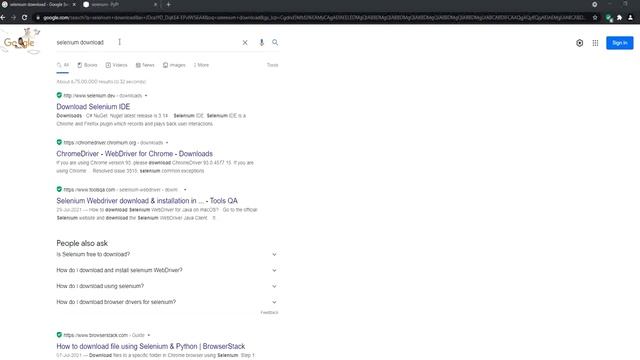Click the green shield extension icon in toolbar
640x360 pixels.
[609, 18]
